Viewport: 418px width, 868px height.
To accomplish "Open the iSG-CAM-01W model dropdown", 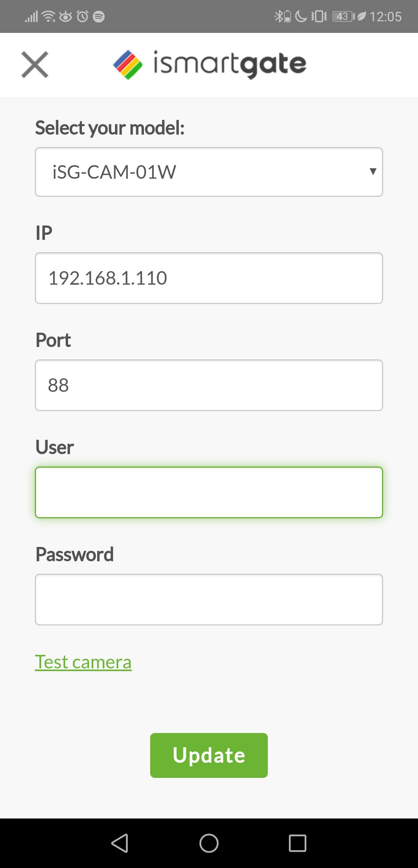I will 209,172.
